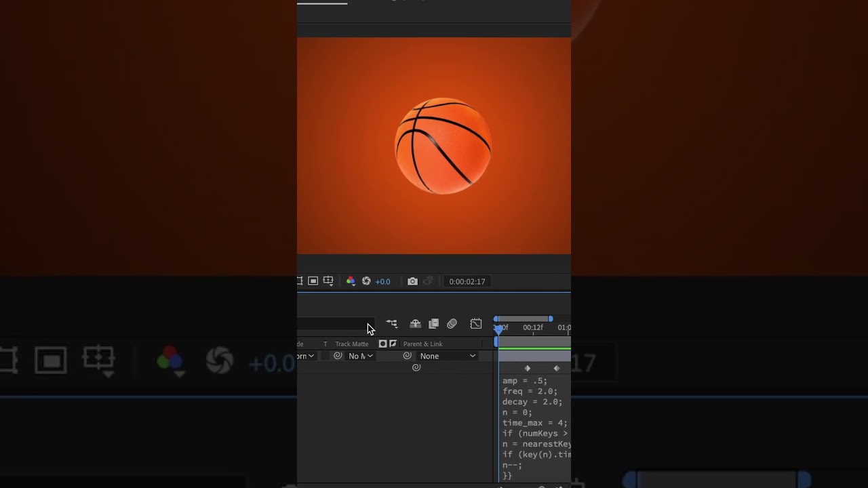Click the Show Snapshot icon

pyautogui.click(x=428, y=281)
